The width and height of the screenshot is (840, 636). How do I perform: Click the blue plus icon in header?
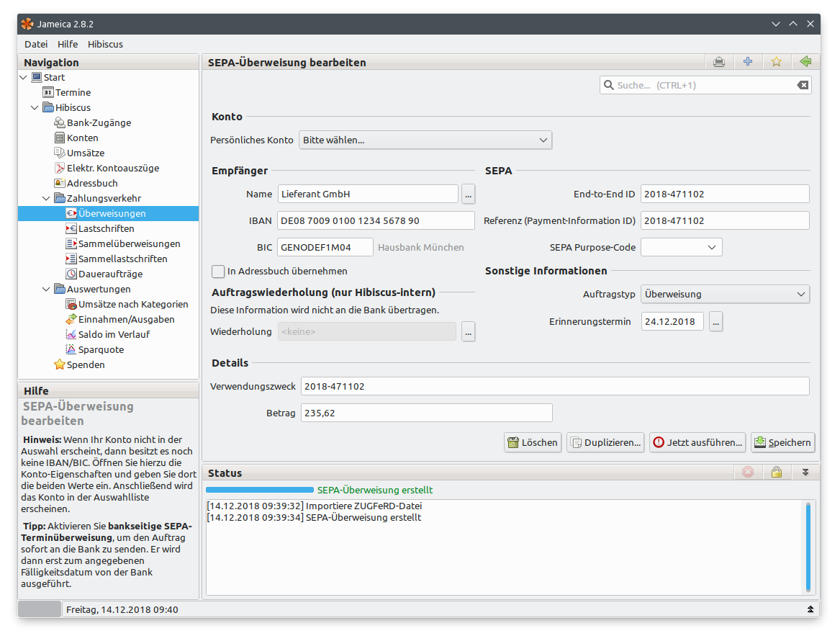pos(748,62)
